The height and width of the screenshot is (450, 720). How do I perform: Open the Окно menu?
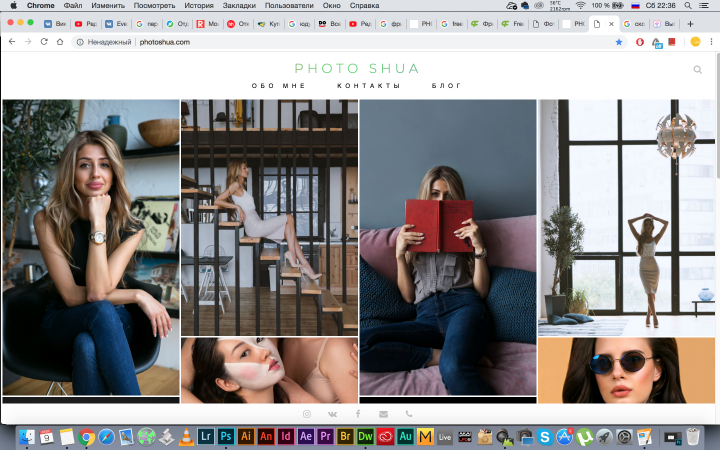click(332, 6)
